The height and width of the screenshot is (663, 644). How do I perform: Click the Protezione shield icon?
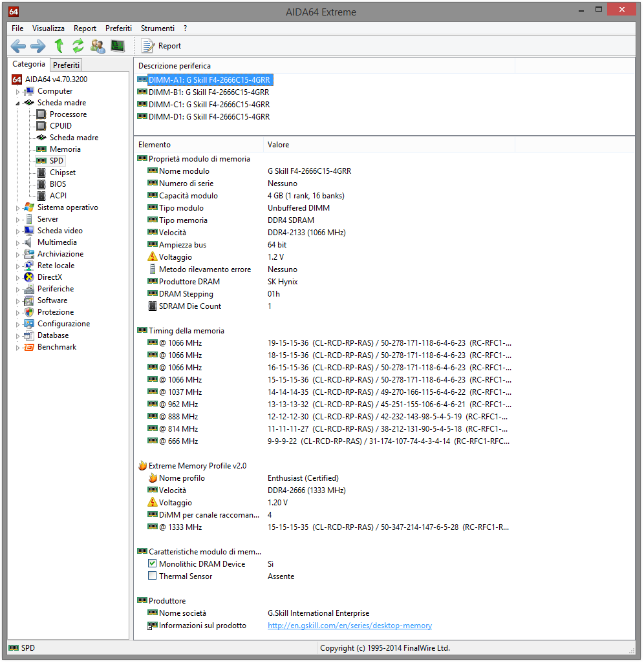coord(28,312)
